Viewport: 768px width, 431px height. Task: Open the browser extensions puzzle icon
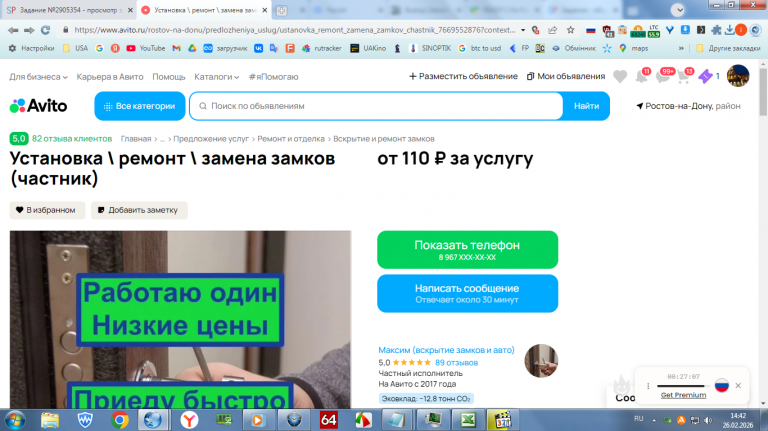click(x=716, y=30)
